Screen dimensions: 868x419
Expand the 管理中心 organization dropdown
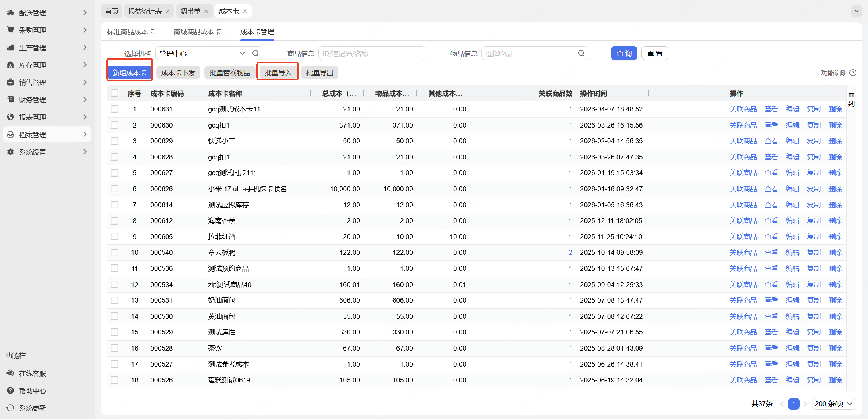[242, 53]
